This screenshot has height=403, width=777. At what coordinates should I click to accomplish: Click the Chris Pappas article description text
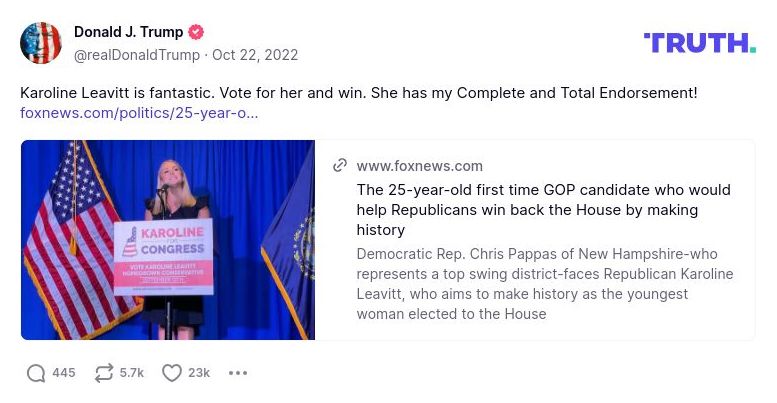[x=544, y=284]
